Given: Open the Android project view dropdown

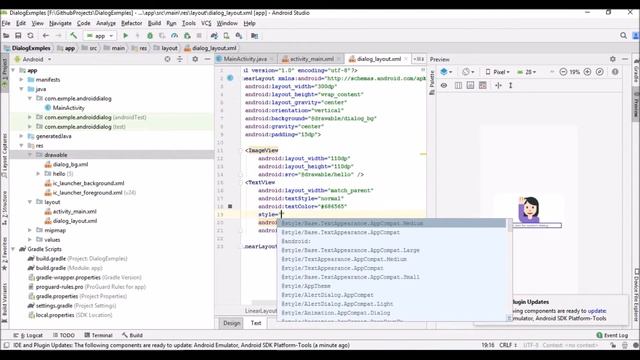Looking at the screenshot, I should [33, 59].
